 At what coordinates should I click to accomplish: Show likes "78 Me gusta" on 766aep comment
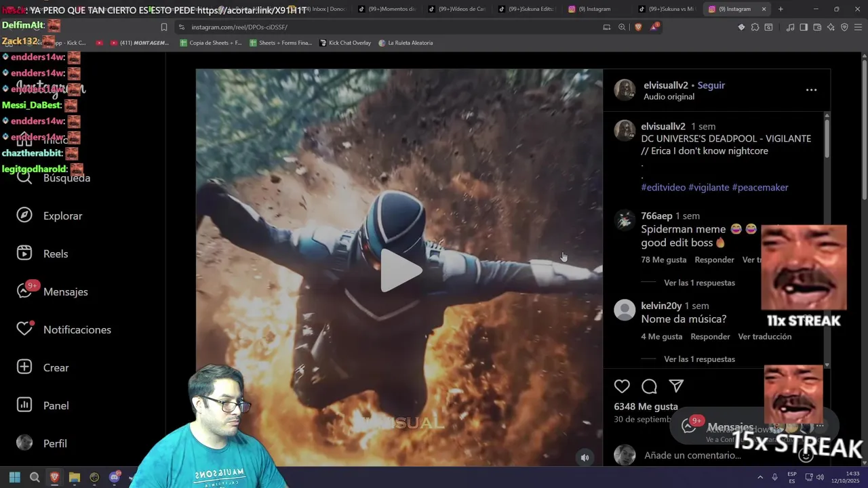coord(663,260)
